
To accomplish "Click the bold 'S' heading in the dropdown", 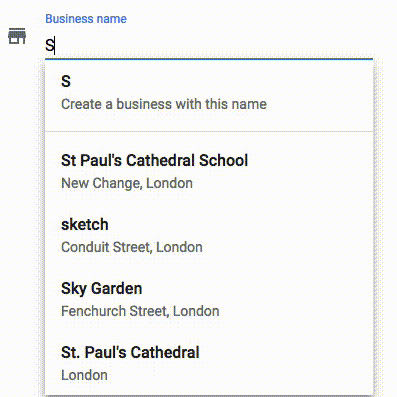I will pos(66,81).
